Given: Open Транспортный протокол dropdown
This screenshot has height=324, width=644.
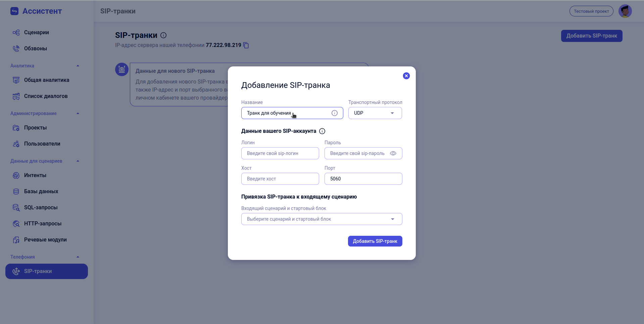Looking at the screenshot, I should coord(375,113).
